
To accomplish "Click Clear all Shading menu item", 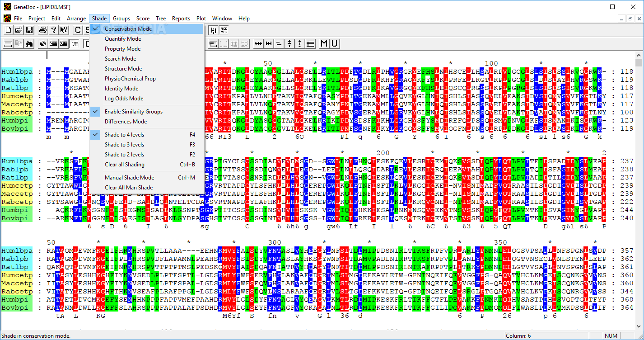I will [x=147, y=165].
